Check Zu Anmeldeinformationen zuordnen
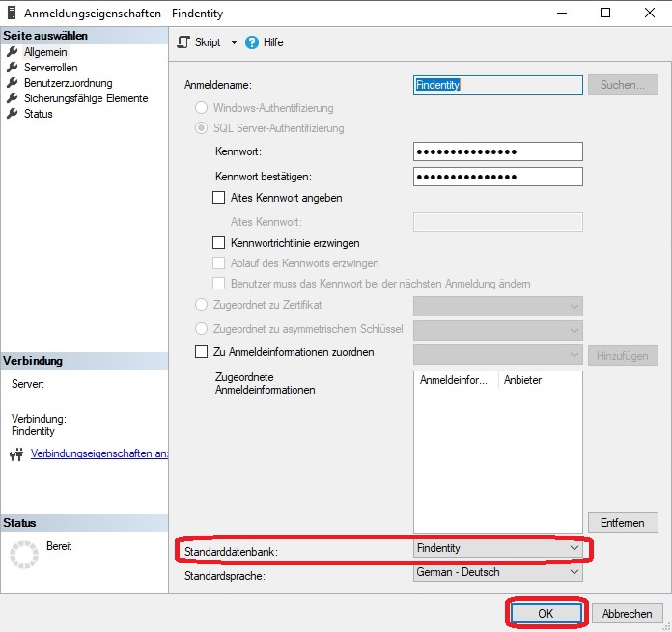672x632 pixels. (x=202, y=351)
